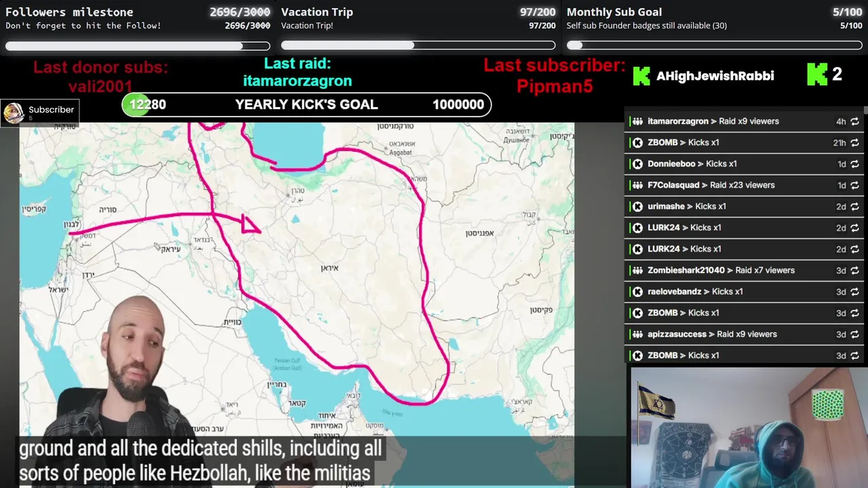Click the Subscriber badge avatar icon
The height and width of the screenshot is (488, 868).
point(14,113)
